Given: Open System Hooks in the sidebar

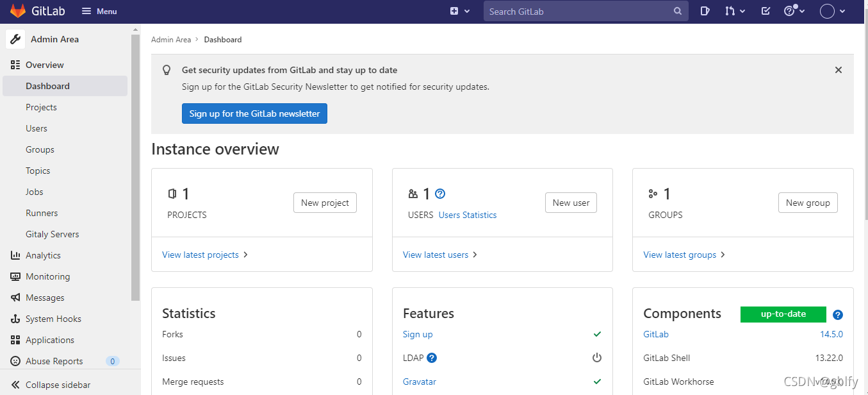Looking at the screenshot, I should tap(53, 319).
